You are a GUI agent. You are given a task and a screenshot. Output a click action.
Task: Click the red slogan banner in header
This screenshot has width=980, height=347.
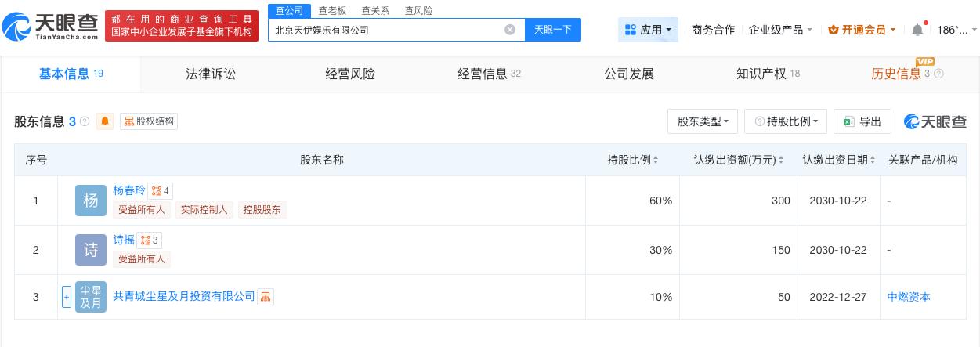[182, 26]
